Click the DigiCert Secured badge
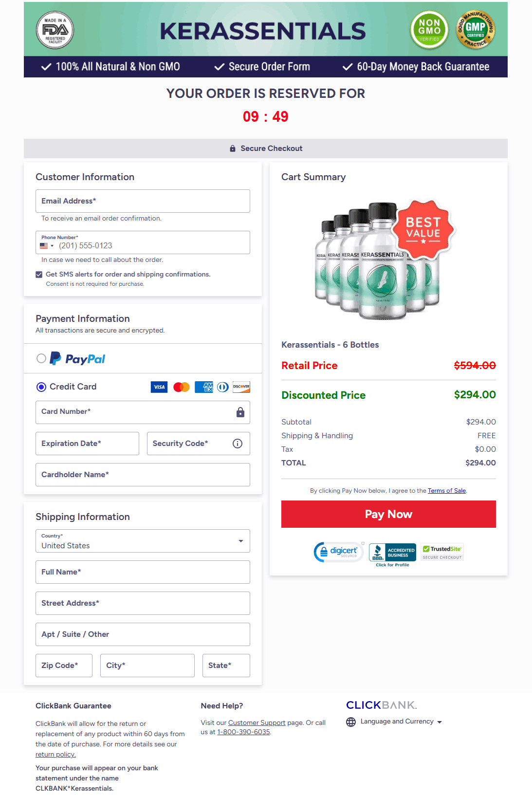This screenshot has width=532, height=797. click(339, 552)
